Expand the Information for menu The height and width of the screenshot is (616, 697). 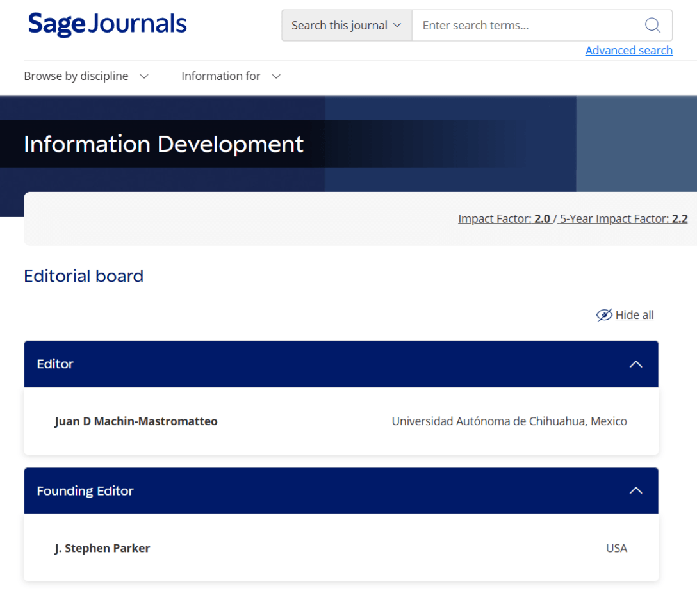(x=221, y=76)
